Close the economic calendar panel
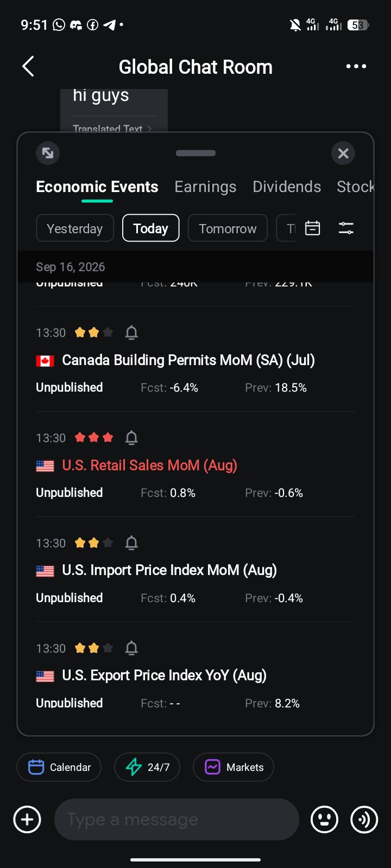 coord(343,154)
